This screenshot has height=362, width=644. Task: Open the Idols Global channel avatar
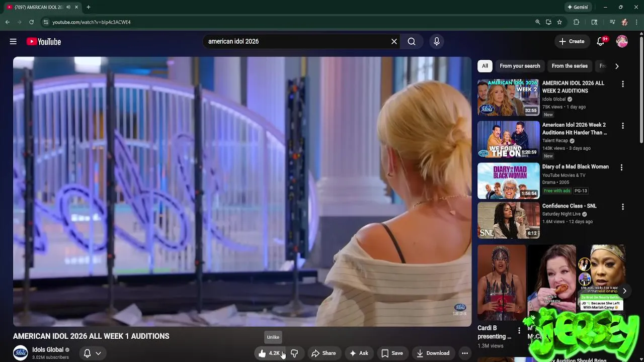coord(21,353)
